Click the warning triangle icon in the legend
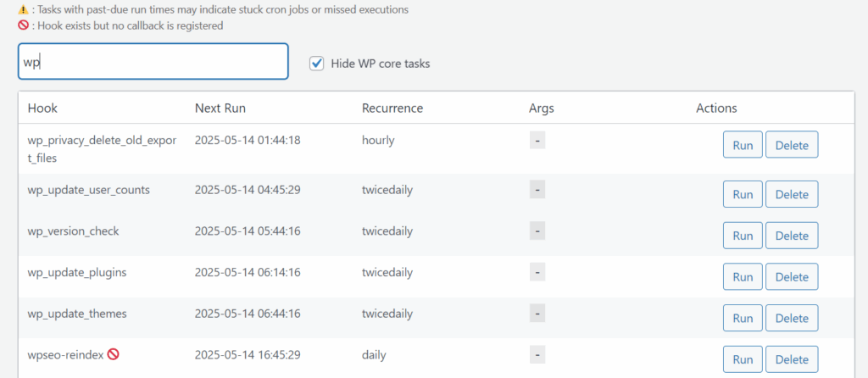The width and height of the screenshot is (868, 378). point(23,9)
